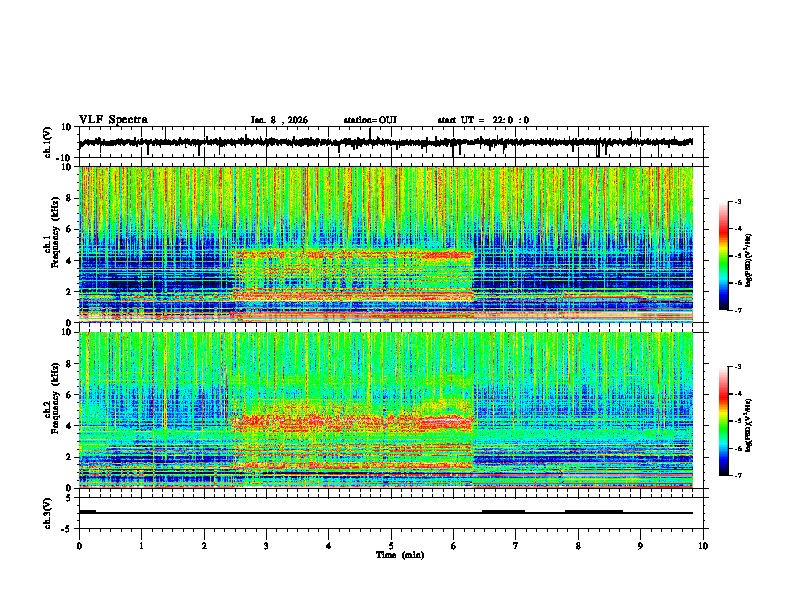Click the ch.2 spectrogram "6" kHz tick label

(69, 395)
